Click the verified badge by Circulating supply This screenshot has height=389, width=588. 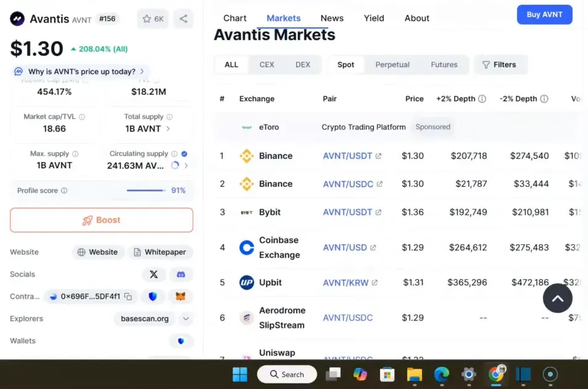coord(184,154)
